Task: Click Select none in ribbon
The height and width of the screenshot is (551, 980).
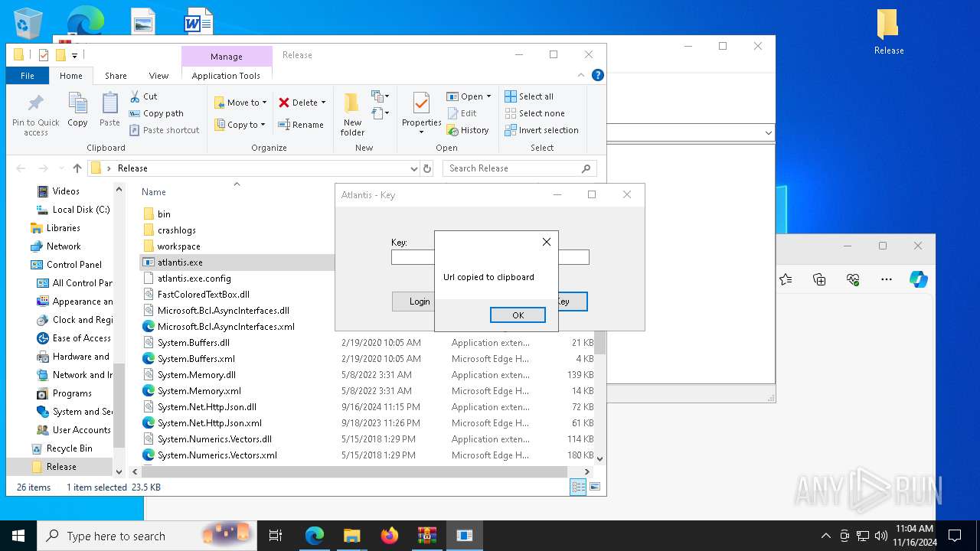Action: click(534, 113)
